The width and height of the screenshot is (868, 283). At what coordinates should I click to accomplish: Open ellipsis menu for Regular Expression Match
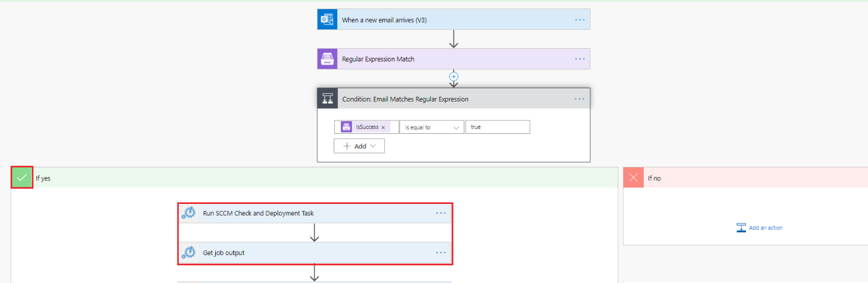(579, 59)
